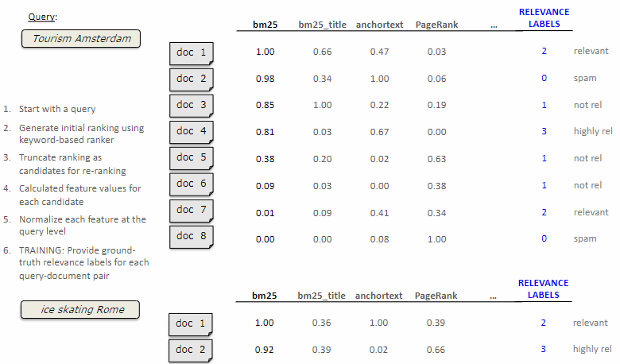Select doc 3 in the Amsterdam list
620x364 pixels.
click(191, 105)
